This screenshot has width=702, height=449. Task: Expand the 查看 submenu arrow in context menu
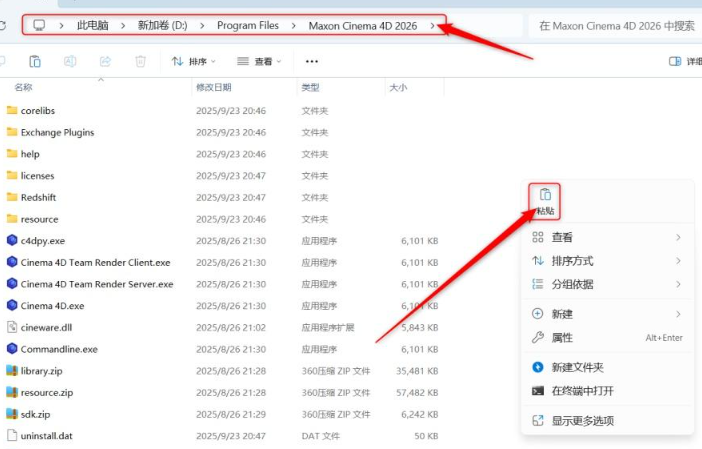[x=678, y=237]
